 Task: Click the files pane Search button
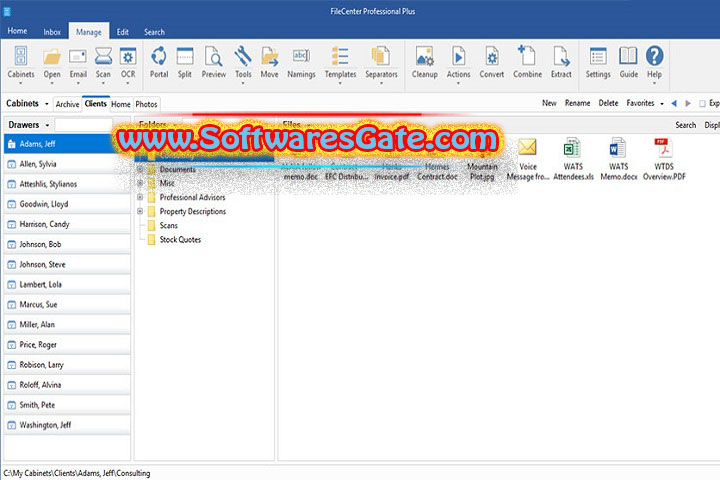pos(685,125)
